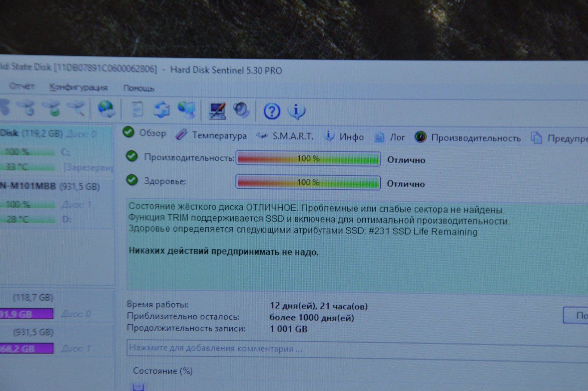This screenshot has width=588, height=391.
Task: Click the globe and monitor network icon
Action: pos(186,110)
